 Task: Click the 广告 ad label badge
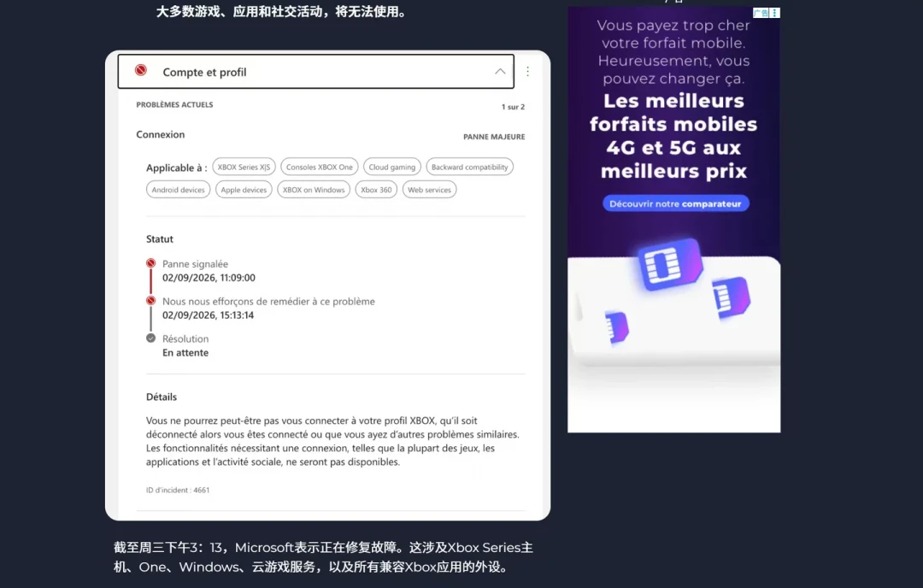point(761,12)
